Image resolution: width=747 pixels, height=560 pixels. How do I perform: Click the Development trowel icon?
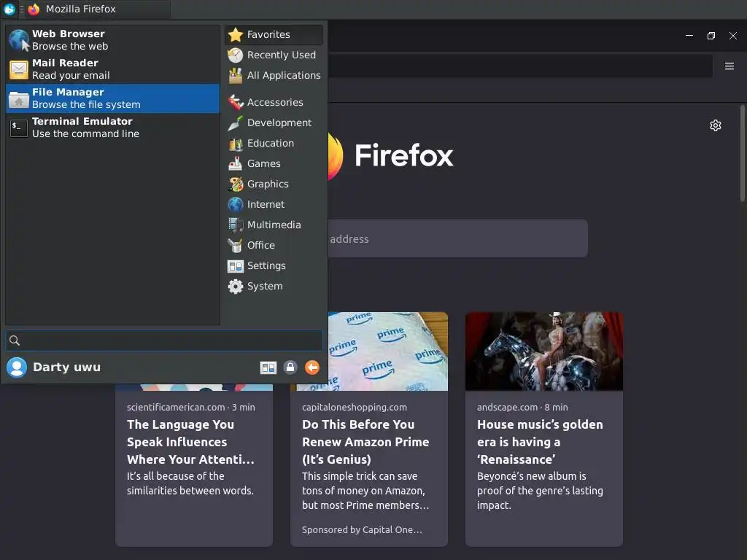236,122
